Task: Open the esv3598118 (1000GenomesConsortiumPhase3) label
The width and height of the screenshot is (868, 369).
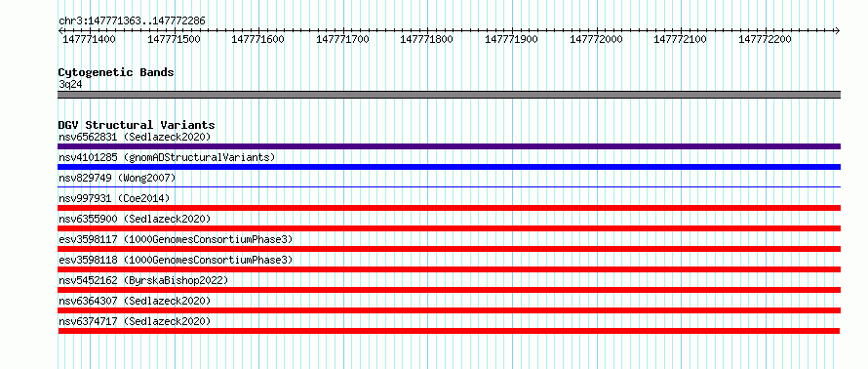Action: pyautogui.click(x=176, y=260)
